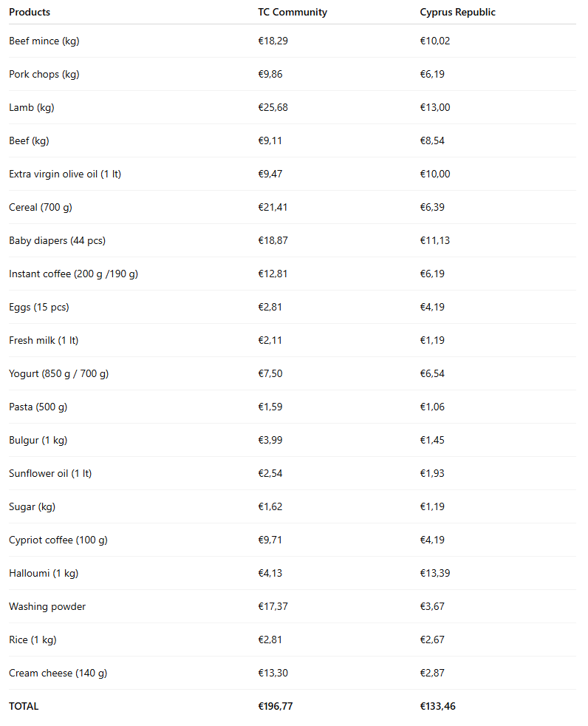Click the Cyprus Republic column header
This screenshot has width=588, height=726.
tap(457, 12)
